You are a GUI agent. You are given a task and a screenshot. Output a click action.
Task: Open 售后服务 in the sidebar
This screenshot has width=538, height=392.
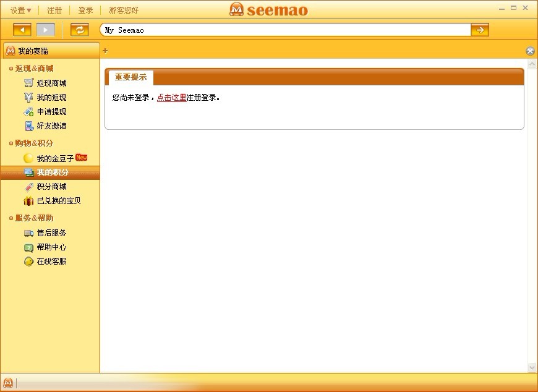[x=51, y=233]
